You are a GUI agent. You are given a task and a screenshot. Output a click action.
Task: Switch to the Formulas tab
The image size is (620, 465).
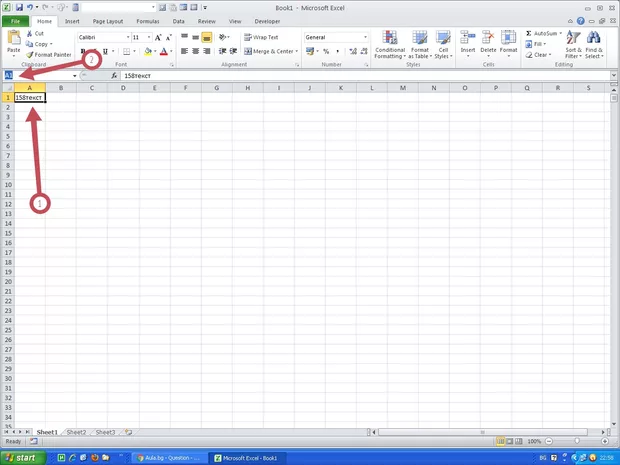click(x=148, y=21)
